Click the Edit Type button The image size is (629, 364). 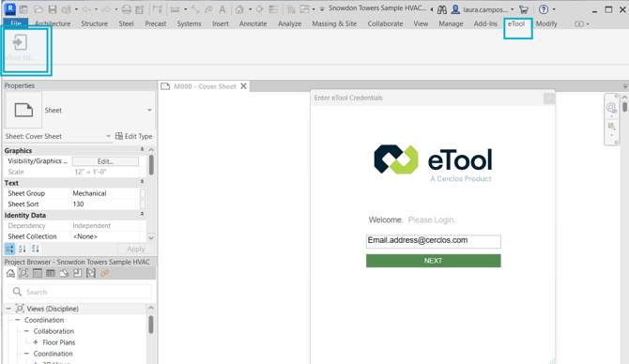[x=133, y=136]
